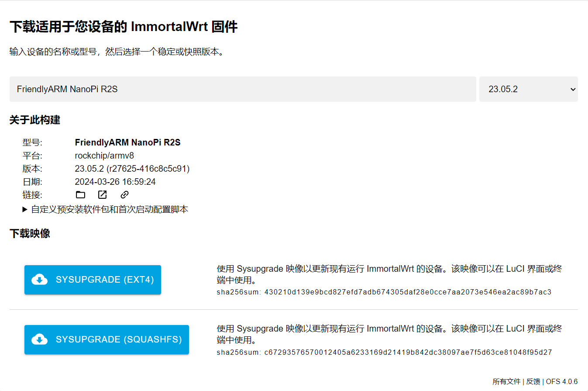Click the cloud download icon on SYSUPGRADE (SQUASHFS)
The height and width of the screenshot is (391, 588).
[40, 339]
